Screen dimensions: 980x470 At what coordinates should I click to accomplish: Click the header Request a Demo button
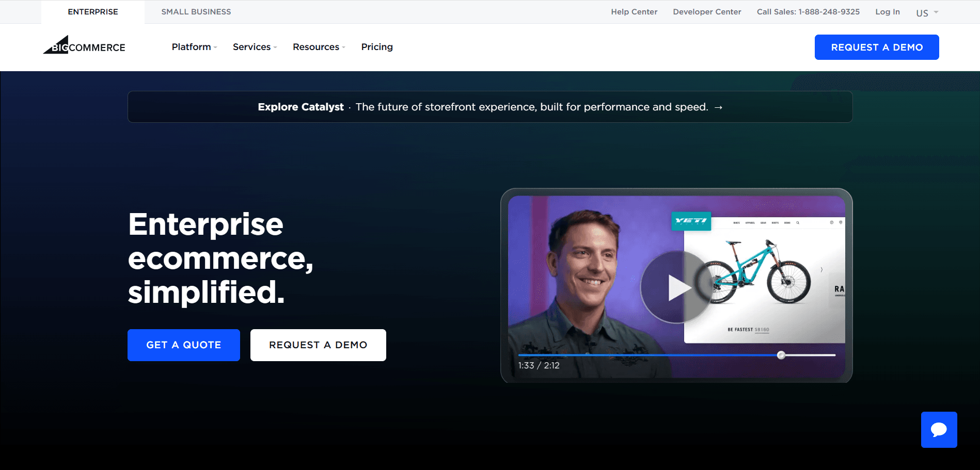point(877,47)
